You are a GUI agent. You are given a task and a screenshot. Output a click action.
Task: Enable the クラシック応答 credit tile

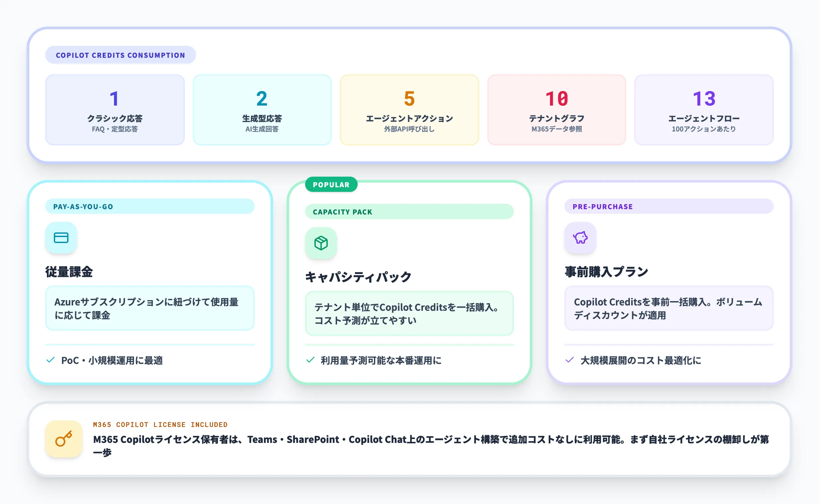[115, 110]
